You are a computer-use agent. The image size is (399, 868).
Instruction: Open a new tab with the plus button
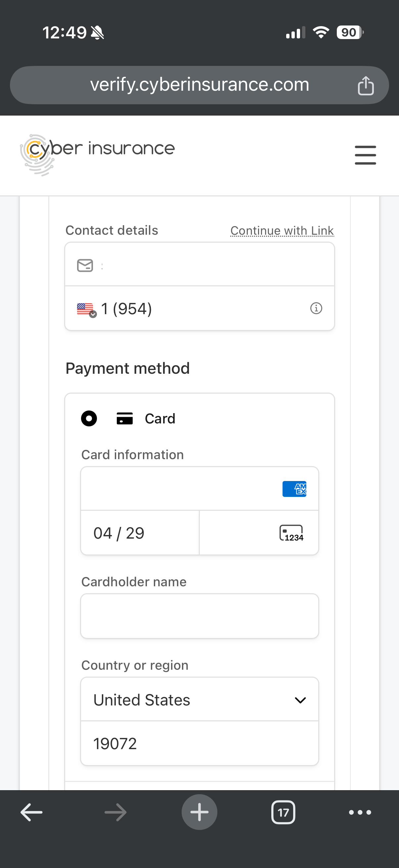click(x=199, y=812)
